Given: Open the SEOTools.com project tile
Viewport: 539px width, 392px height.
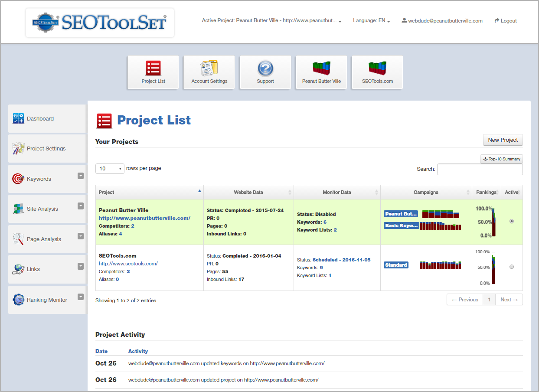Looking at the screenshot, I should point(377,72).
